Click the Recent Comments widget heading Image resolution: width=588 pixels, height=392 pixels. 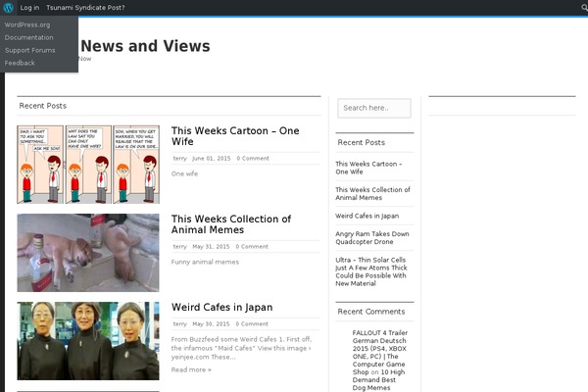tap(371, 312)
